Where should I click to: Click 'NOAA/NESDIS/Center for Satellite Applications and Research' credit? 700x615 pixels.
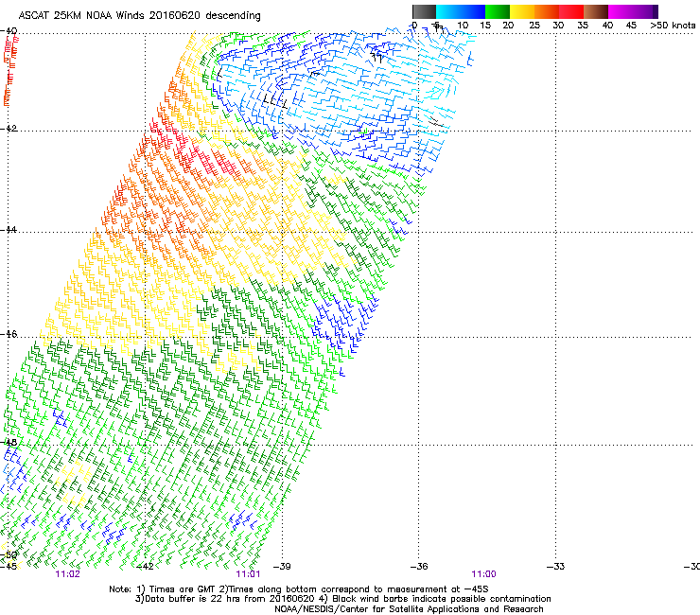pos(409,609)
